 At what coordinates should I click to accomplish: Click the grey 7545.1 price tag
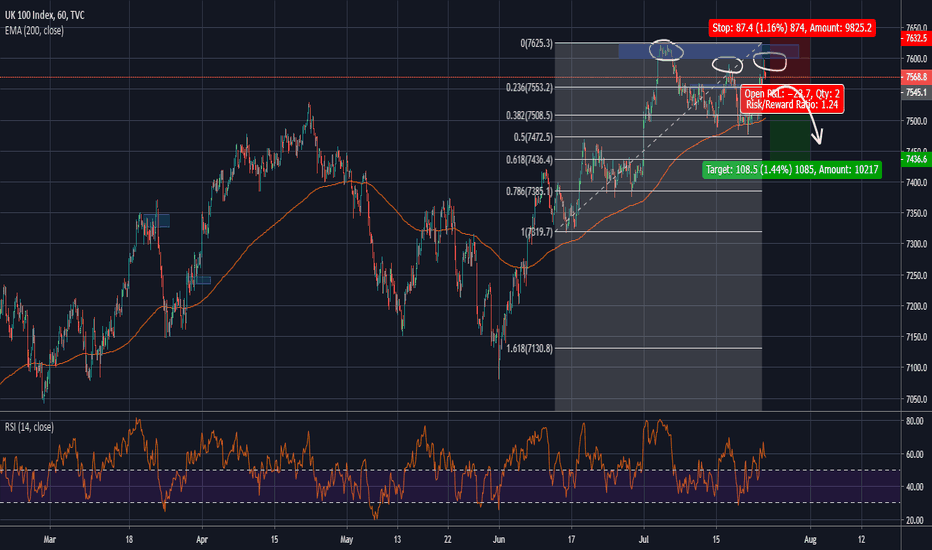click(x=916, y=93)
